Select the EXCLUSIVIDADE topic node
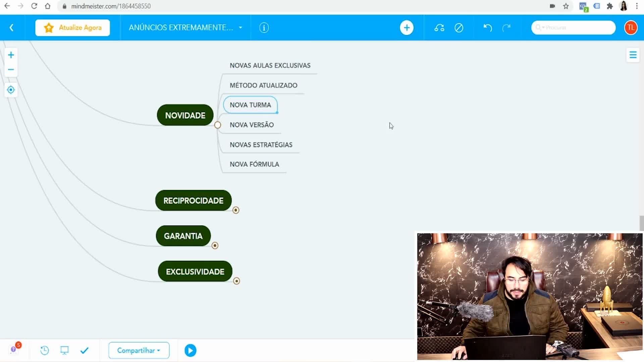Image resolution: width=644 pixels, height=362 pixels. pyautogui.click(x=195, y=271)
